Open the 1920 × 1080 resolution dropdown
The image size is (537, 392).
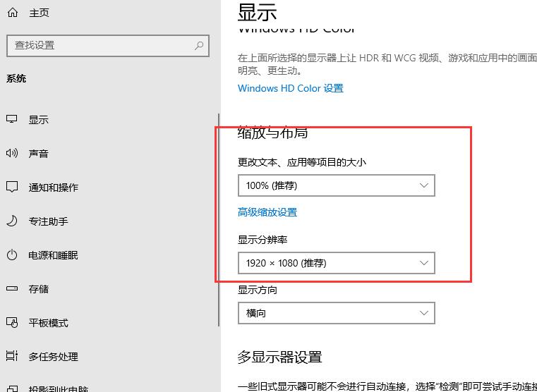coord(337,263)
